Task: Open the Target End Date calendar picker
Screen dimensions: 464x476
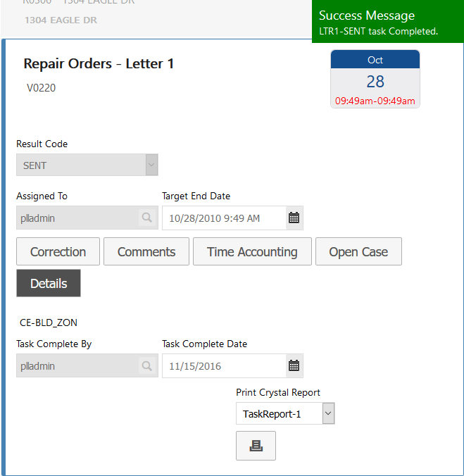Action: [x=294, y=218]
